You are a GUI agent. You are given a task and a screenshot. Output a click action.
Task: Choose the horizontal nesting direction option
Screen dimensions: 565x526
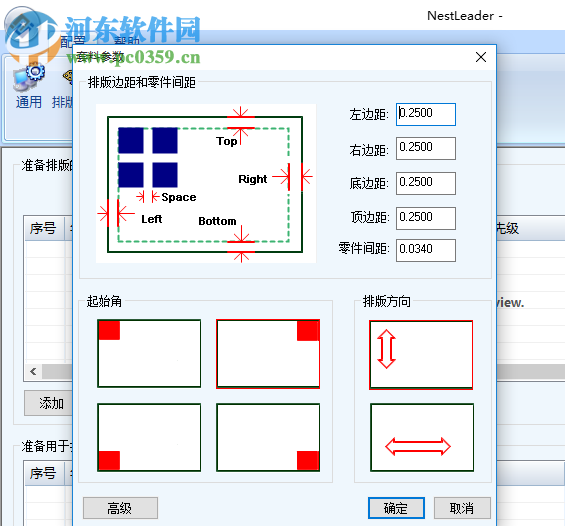[422, 437]
